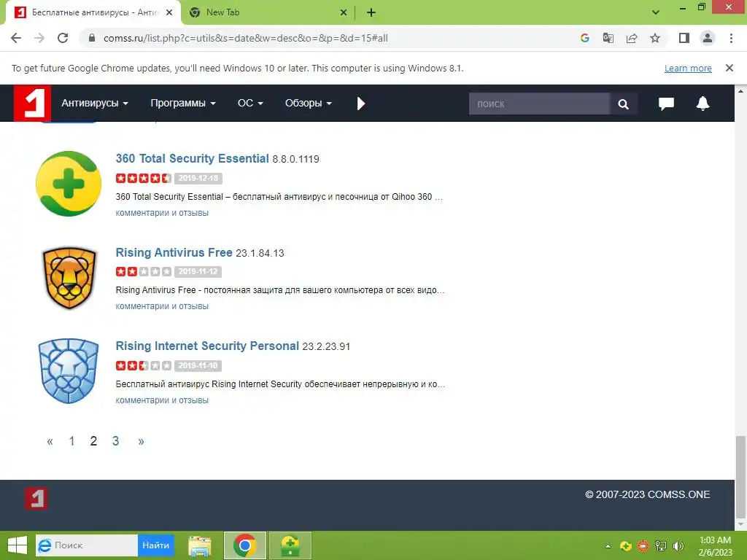This screenshot has width=747, height=560.
Task: Open 360 Total Security Essential link
Action: pyautogui.click(x=192, y=158)
